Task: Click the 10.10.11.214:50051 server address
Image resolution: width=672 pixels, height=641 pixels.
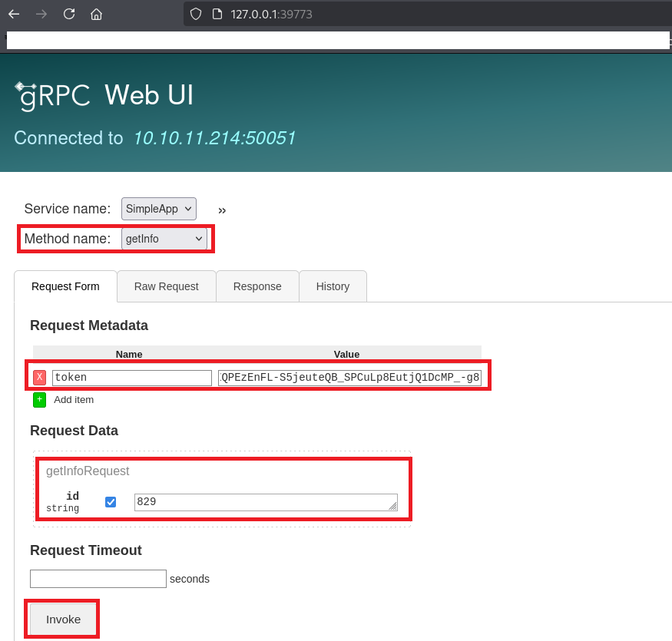Action: click(214, 138)
